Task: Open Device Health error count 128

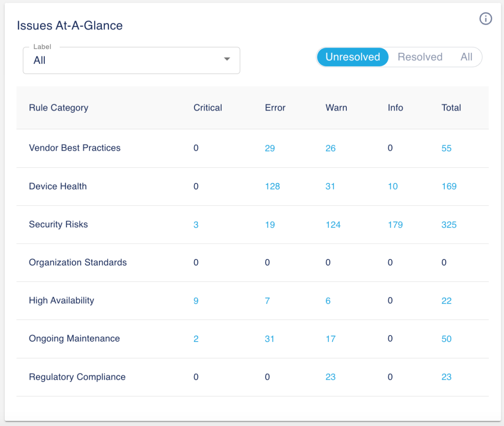Action: (x=272, y=187)
